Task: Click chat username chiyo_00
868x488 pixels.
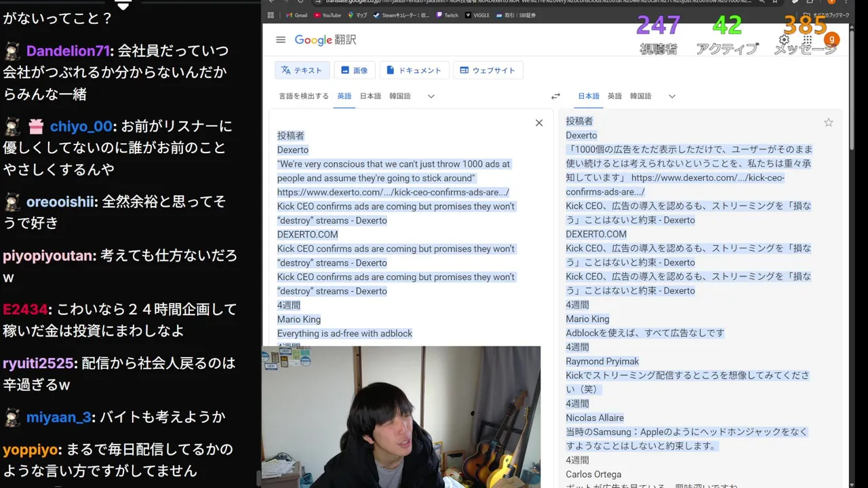Action: coord(81,126)
